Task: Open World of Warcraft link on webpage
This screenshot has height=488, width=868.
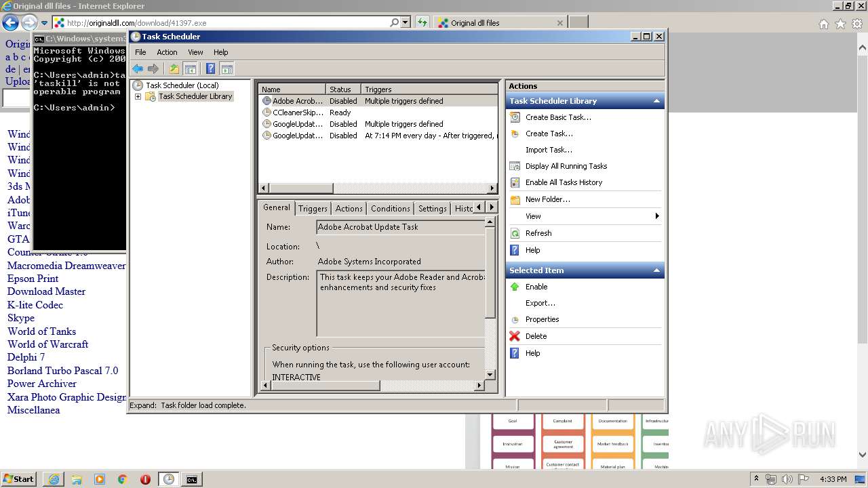Action: tap(47, 344)
